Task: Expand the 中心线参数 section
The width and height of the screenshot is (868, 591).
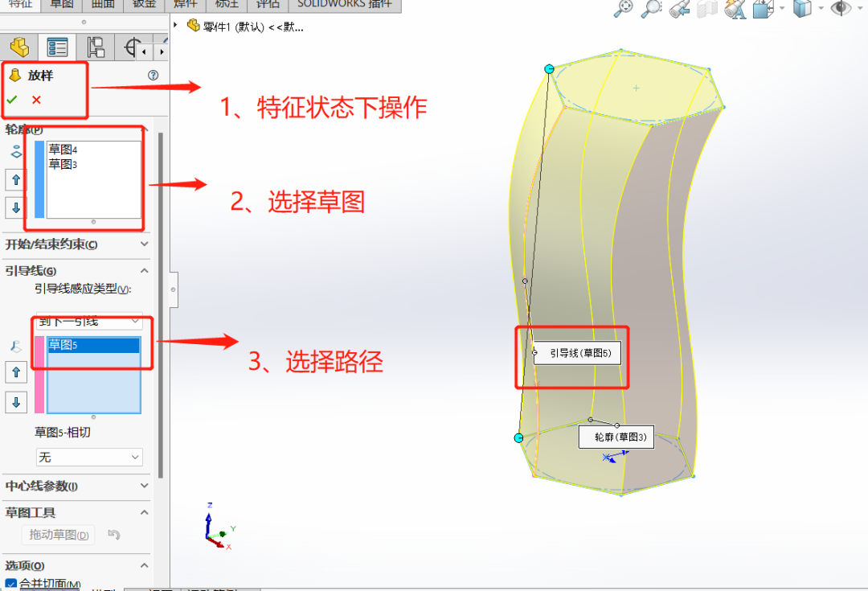Action: pos(76,486)
